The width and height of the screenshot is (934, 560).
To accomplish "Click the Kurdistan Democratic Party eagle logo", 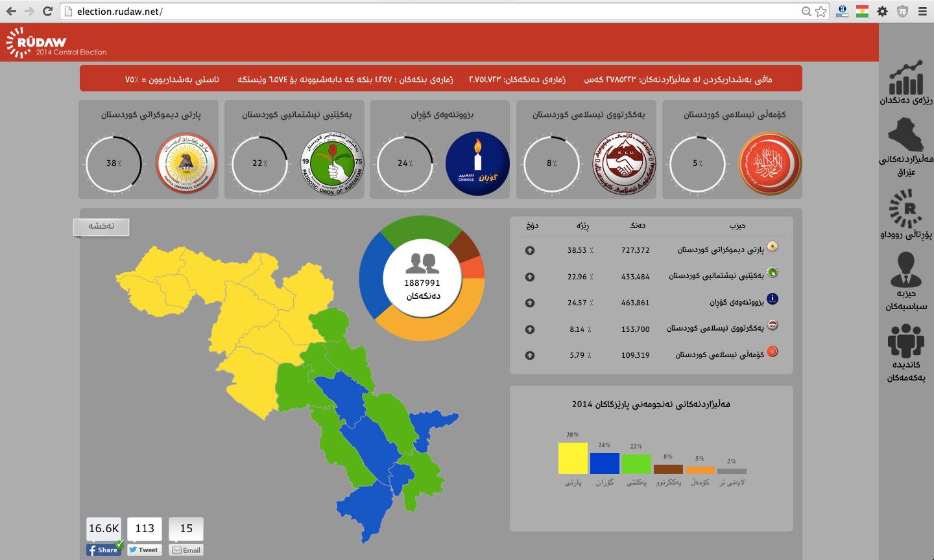I will (x=186, y=163).
